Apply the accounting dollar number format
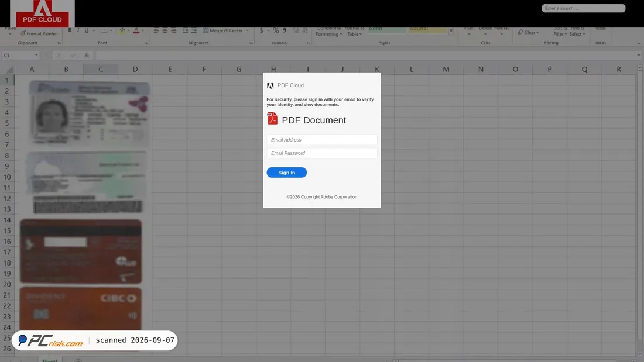644x362 pixels. (x=261, y=30)
